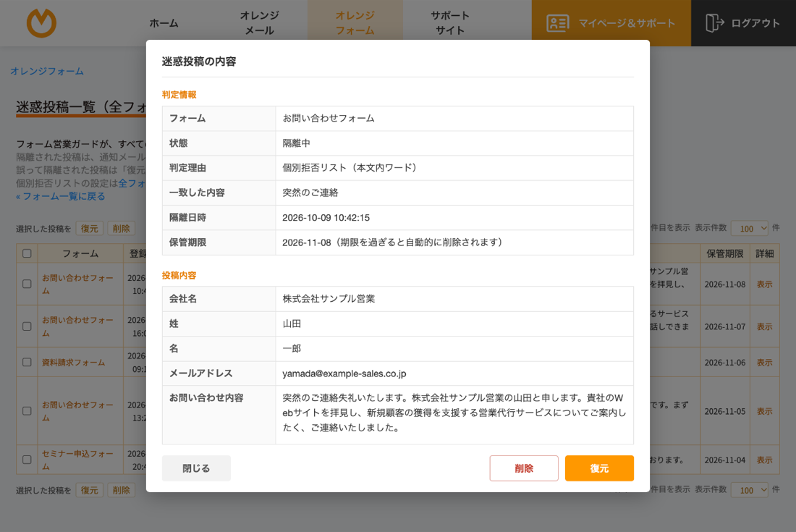This screenshot has width=796, height=532.
Task: Click top 削除 button above the table
Action: click(x=122, y=229)
